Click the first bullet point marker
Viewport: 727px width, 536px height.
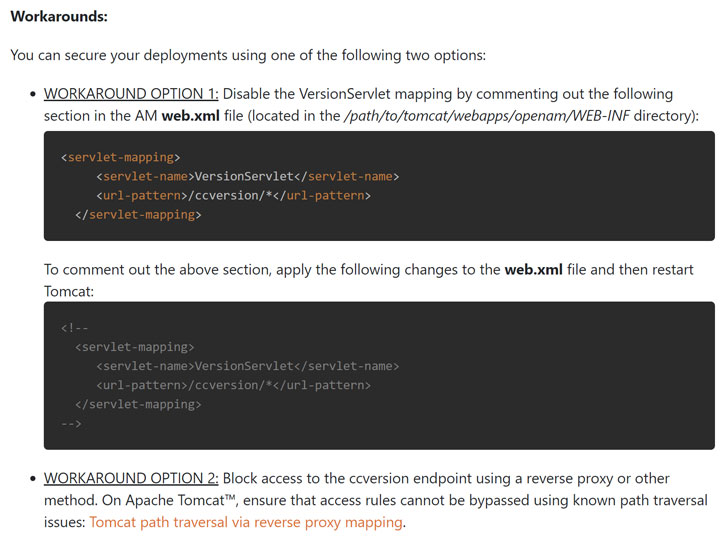pos(32,94)
